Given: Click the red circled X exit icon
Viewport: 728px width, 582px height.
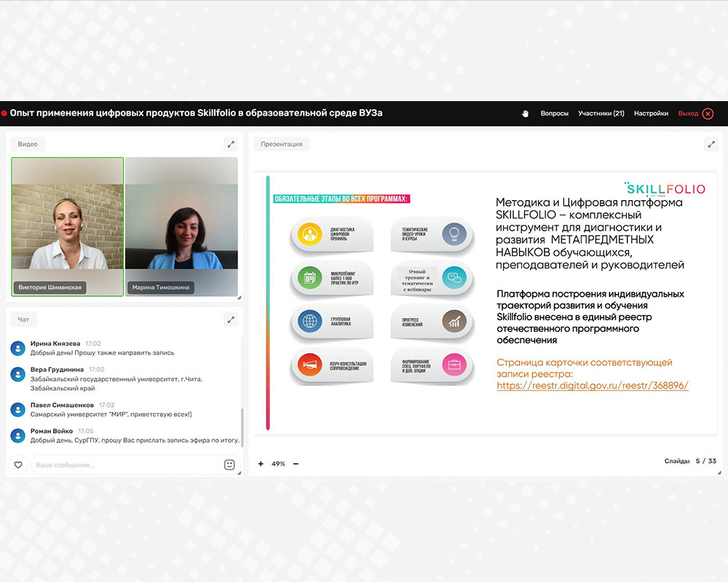Looking at the screenshot, I should [x=708, y=113].
